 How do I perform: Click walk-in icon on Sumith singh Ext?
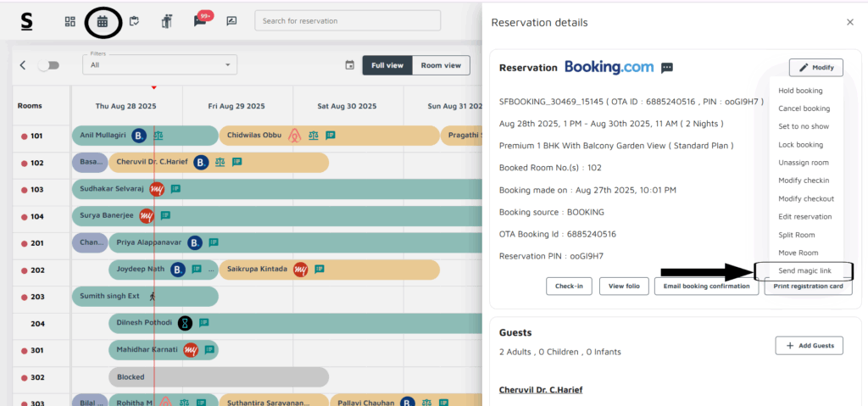[153, 297]
